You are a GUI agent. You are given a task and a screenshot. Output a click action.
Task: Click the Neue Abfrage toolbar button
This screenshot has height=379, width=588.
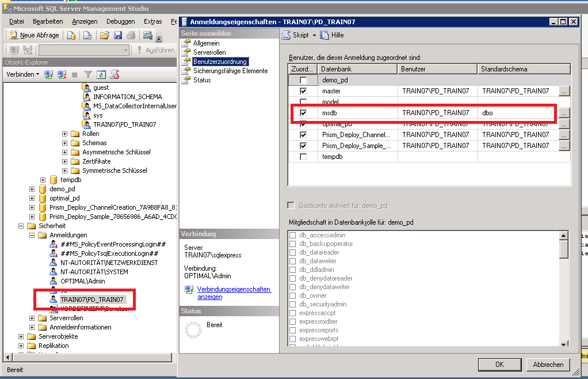click(35, 35)
